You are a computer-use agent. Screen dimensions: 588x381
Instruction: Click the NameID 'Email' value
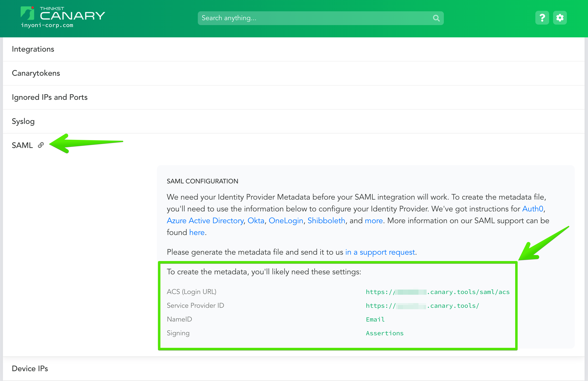pos(375,320)
